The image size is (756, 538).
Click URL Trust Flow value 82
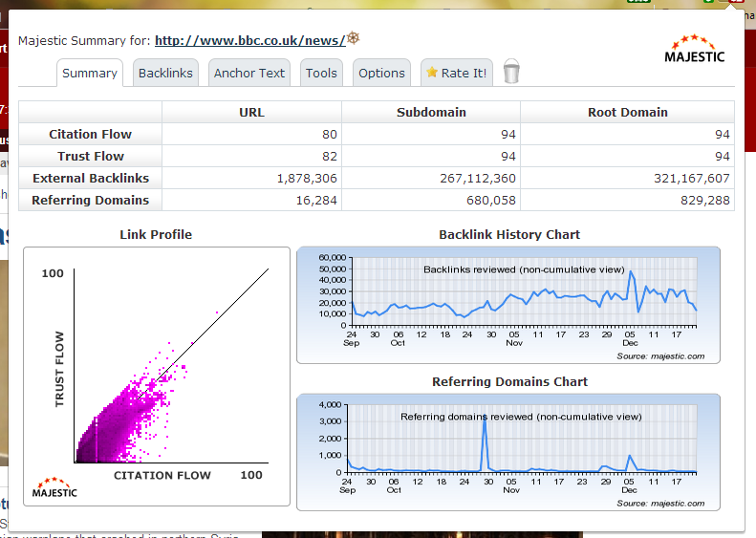330,157
